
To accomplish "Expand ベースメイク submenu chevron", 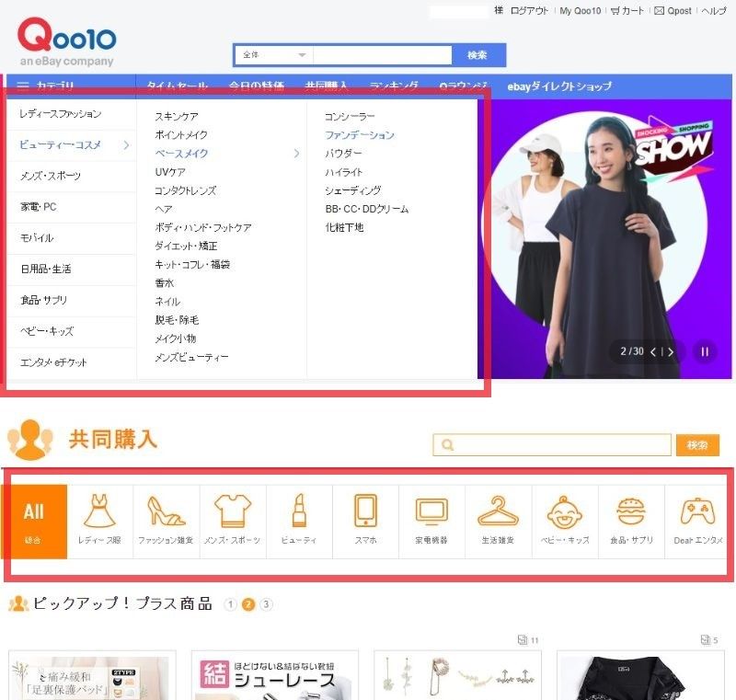I will [x=296, y=154].
